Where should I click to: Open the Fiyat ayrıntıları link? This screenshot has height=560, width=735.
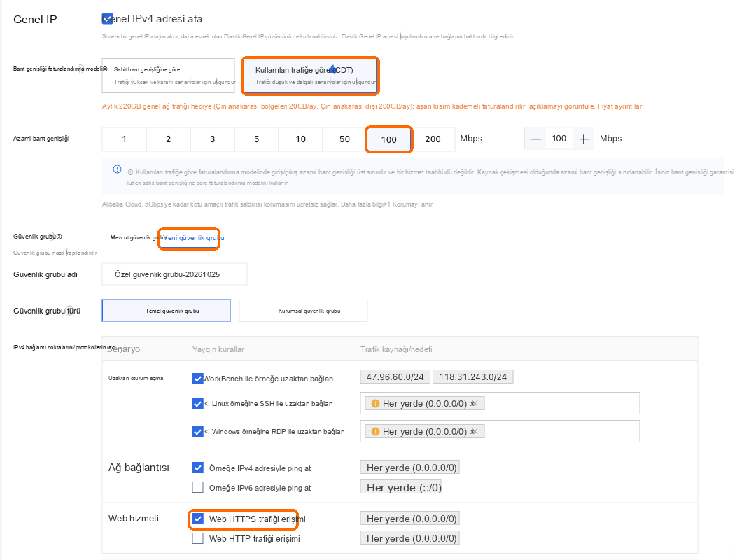tap(621, 106)
